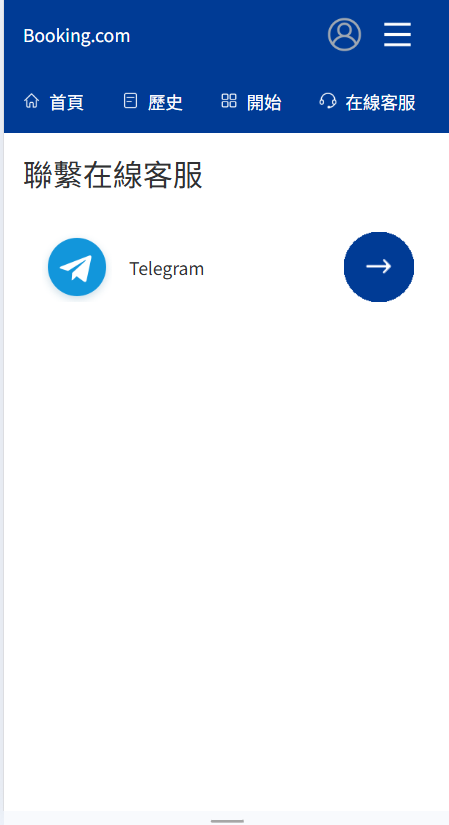Click the Booking.com logo text
The height and width of the screenshot is (825, 449).
[x=77, y=36]
